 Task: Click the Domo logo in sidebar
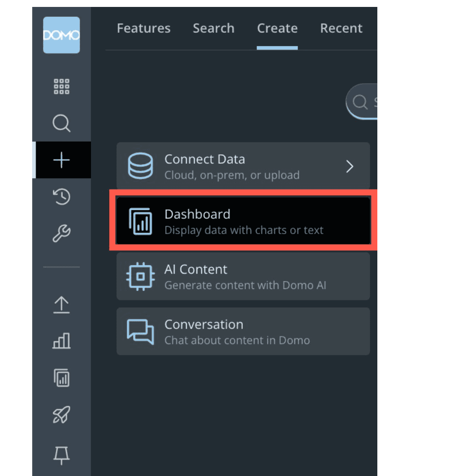(61, 35)
